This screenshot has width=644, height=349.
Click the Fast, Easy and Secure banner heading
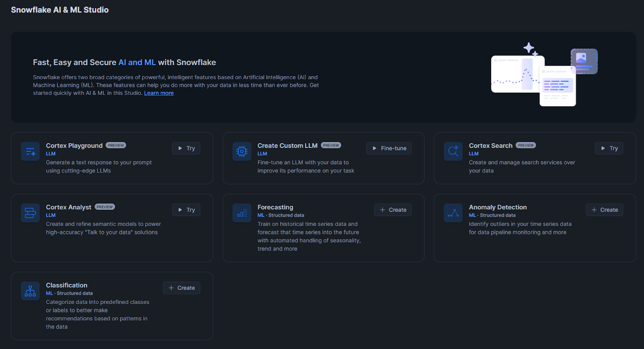tap(124, 62)
